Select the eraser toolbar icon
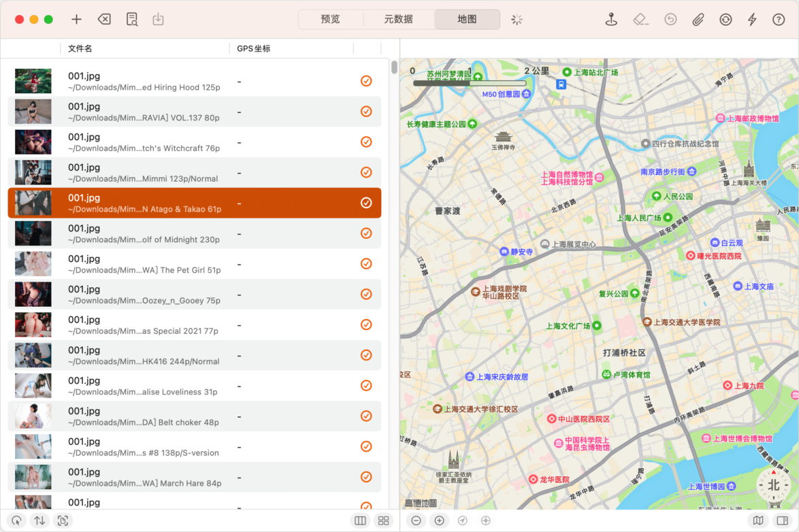The width and height of the screenshot is (799, 532). pyautogui.click(x=640, y=19)
